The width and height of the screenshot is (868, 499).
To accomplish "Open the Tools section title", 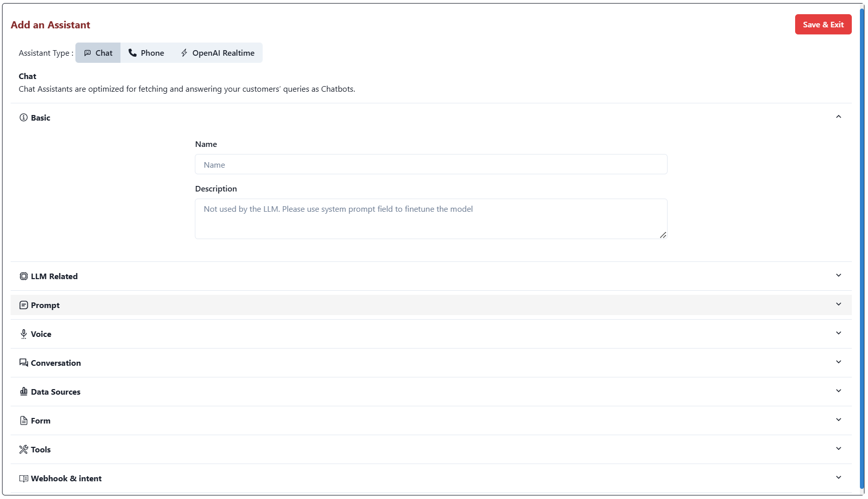I will point(40,449).
